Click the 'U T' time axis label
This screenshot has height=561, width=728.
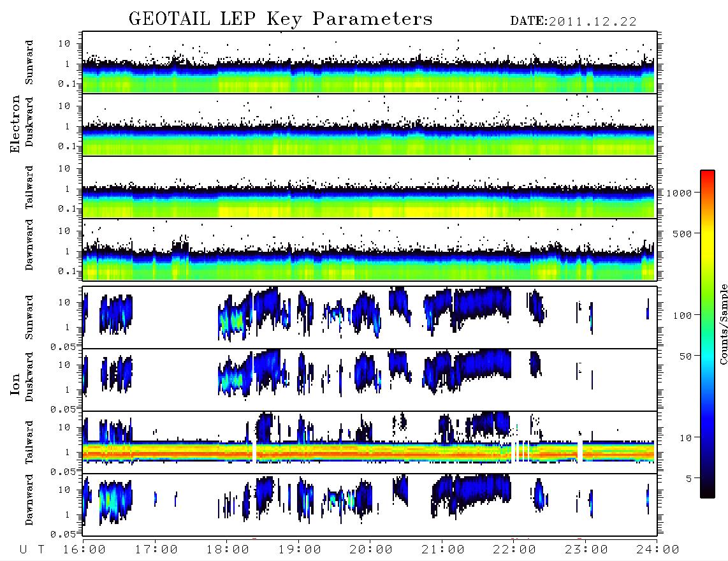(x=32, y=550)
